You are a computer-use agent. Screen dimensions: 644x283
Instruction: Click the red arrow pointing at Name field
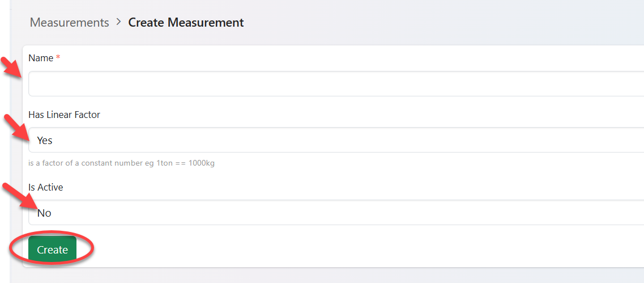[11, 67]
